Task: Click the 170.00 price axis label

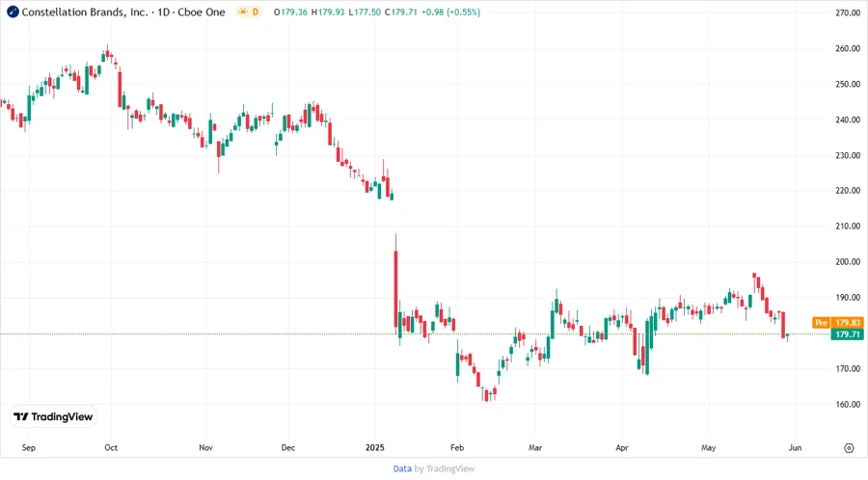Action: click(x=848, y=368)
